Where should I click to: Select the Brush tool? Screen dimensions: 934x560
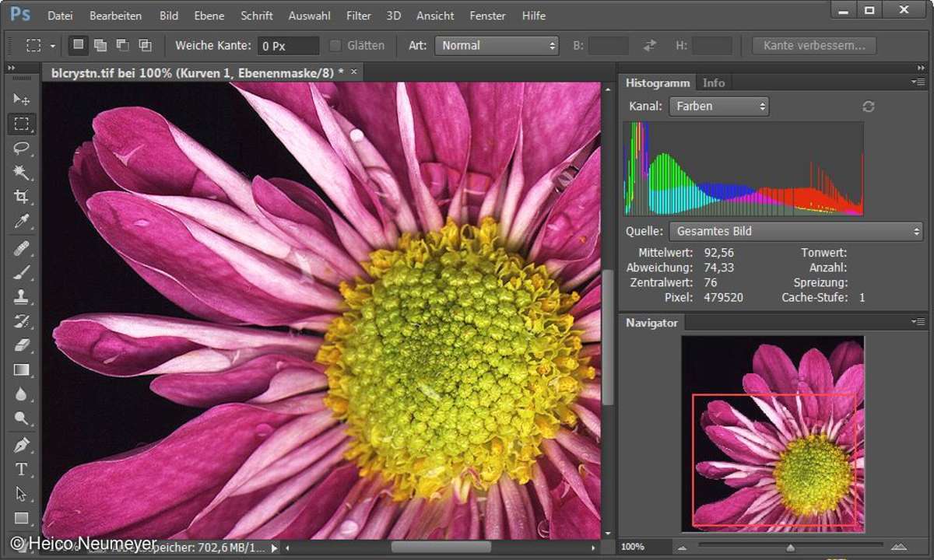(x=22, y=272)
